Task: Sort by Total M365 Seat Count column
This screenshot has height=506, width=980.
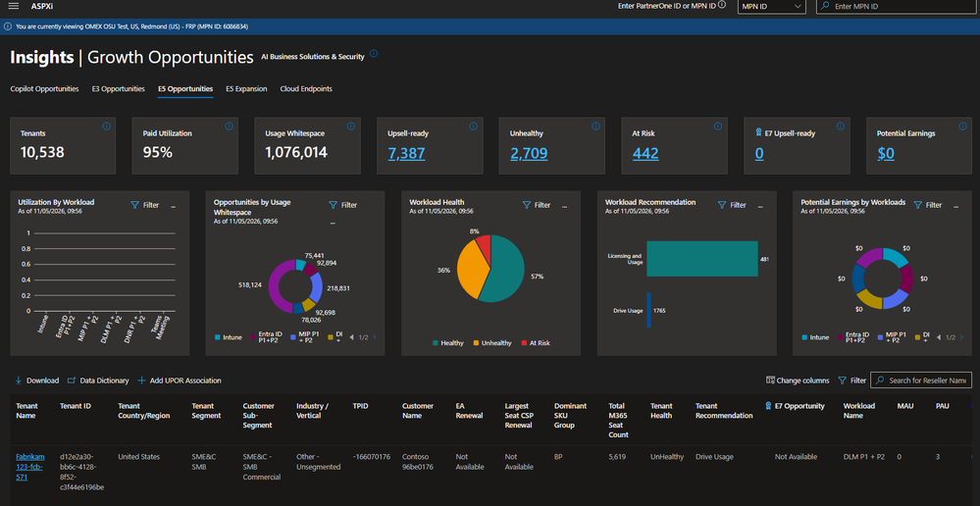Action: click(x=619, y=420)
